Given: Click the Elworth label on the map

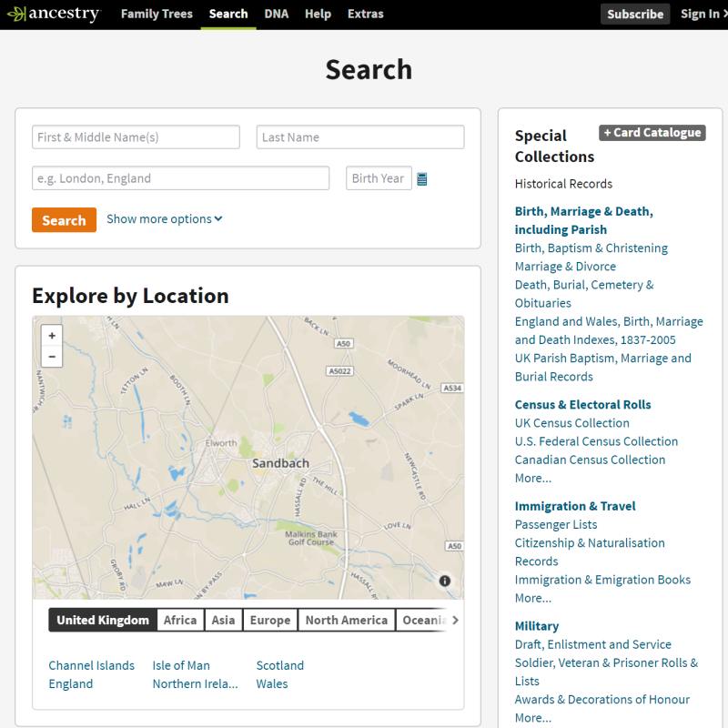Looking at the screenshot, I should click(221, 443).
